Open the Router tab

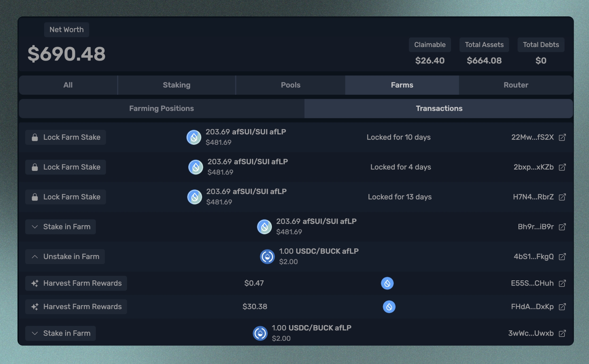(x=515, y=85)
